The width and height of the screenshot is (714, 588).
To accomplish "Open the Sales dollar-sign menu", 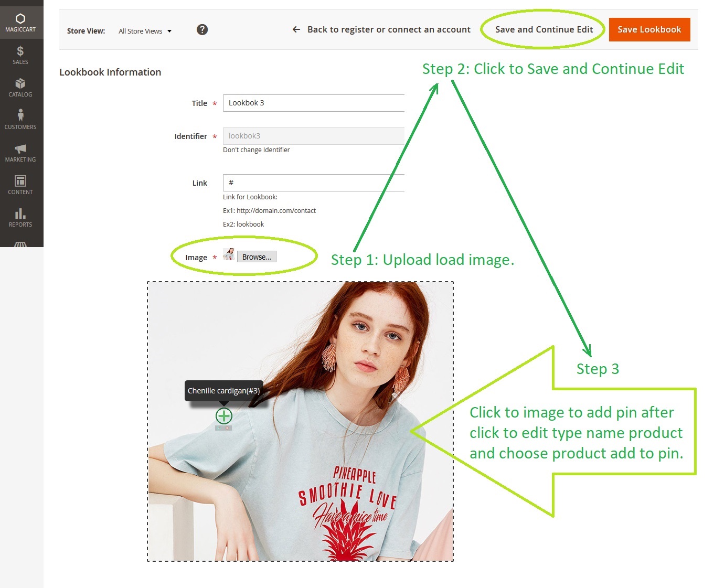I will click(x=20, y=55).
